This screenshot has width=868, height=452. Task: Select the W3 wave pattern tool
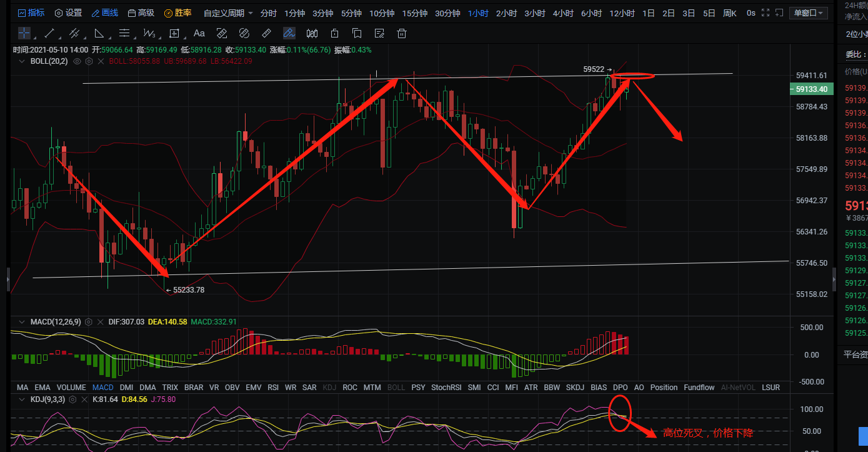tap(149, 33)
